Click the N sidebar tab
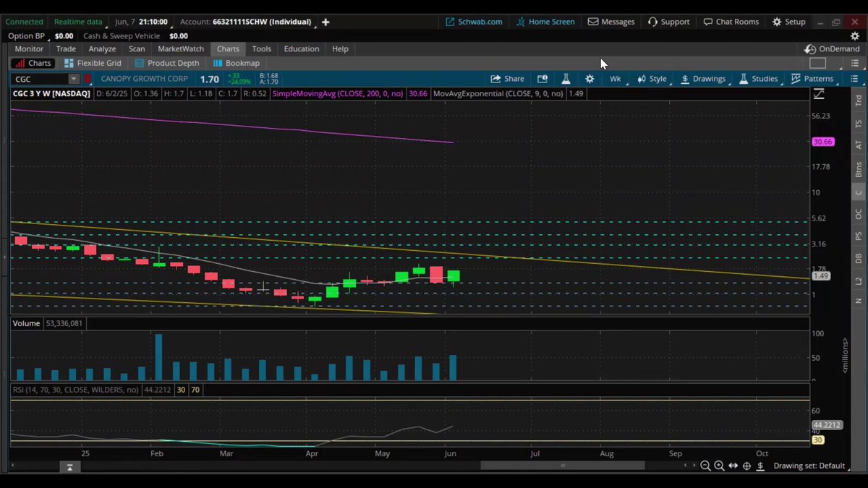Image resolution: width=868 pixels, height=488 pixels. [859, 300]
